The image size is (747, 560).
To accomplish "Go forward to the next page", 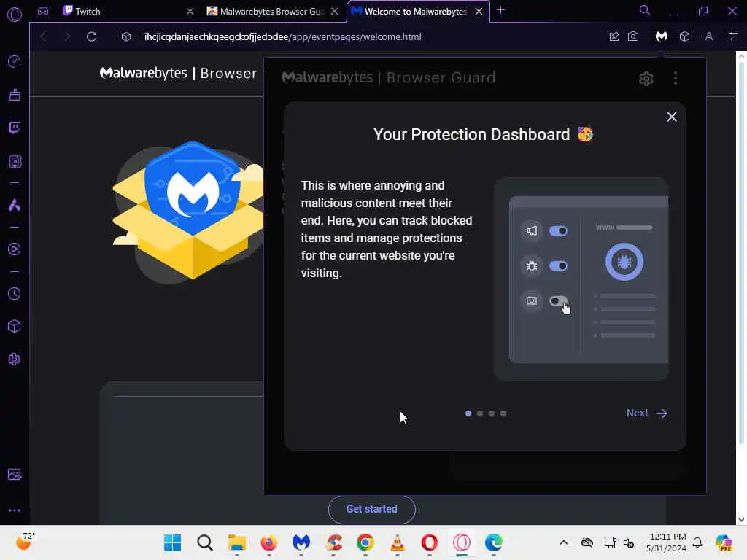I will pos(66,36).
